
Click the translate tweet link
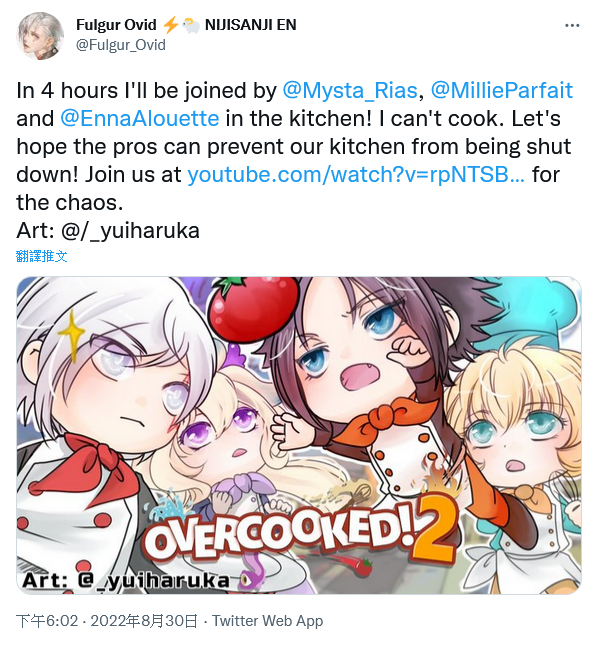[x=41, y=256]
